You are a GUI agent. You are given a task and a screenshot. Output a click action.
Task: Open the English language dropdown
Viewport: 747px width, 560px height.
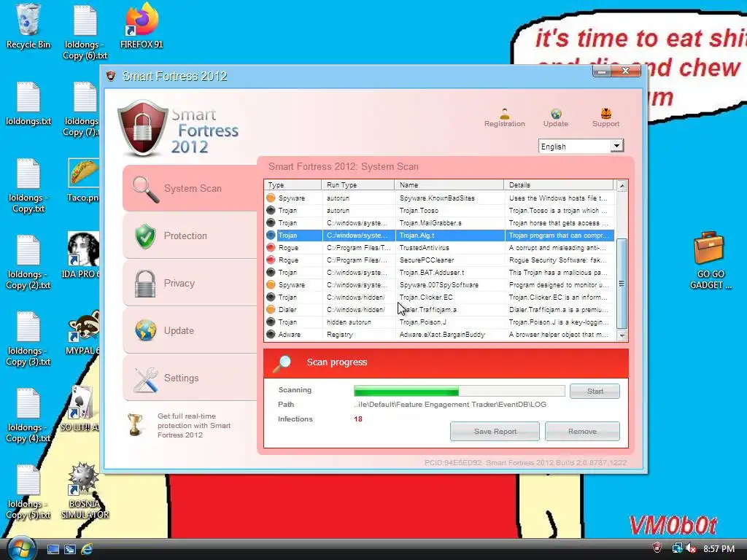581,146
